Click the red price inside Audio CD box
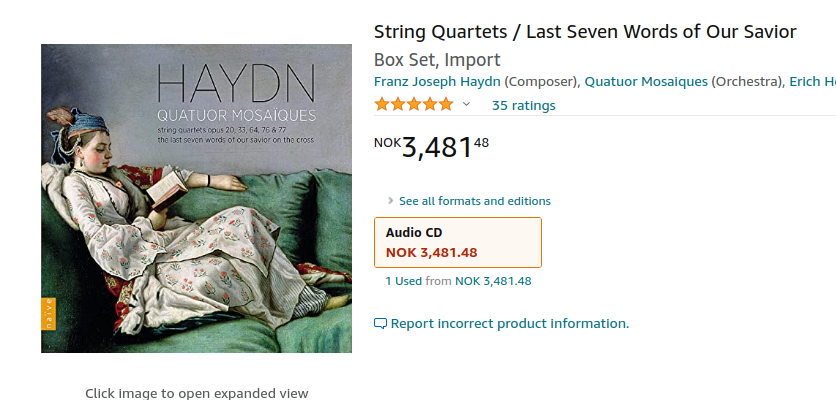 pos(431,252)
